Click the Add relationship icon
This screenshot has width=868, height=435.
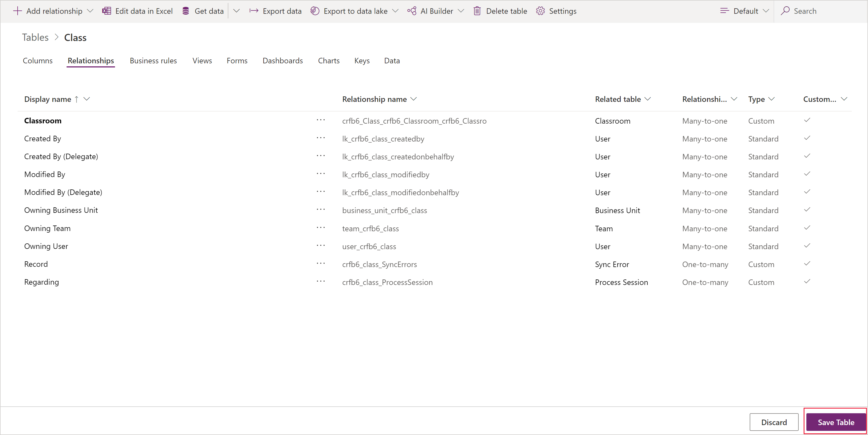point(17,10)
